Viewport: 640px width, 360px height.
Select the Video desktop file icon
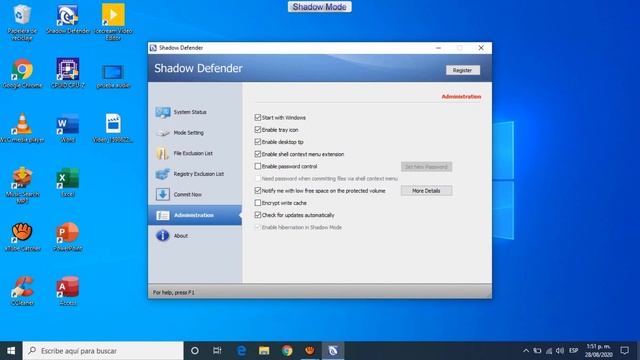113,124
